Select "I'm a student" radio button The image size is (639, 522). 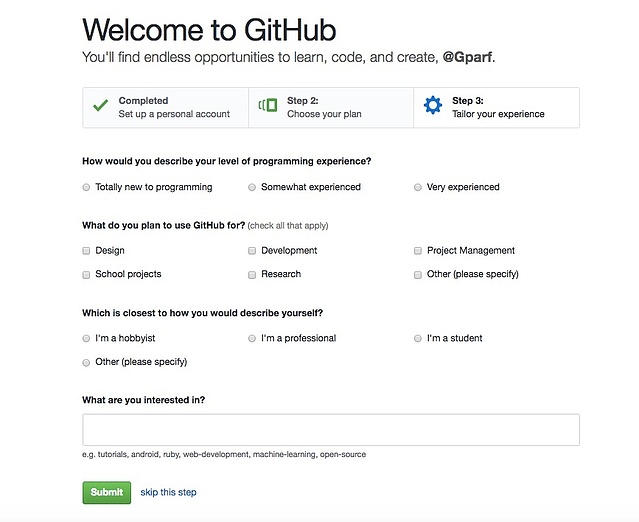tap(418, 339)
